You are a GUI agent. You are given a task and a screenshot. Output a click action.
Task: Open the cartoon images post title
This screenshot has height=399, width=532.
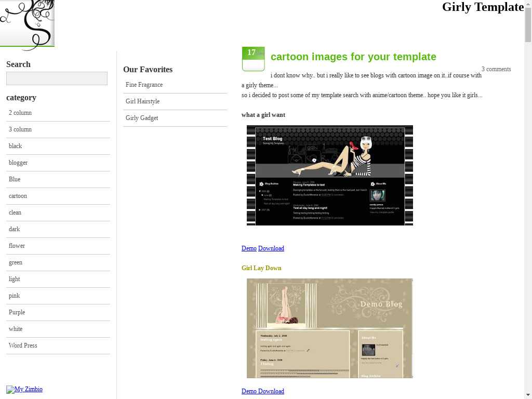click(353, 57)
